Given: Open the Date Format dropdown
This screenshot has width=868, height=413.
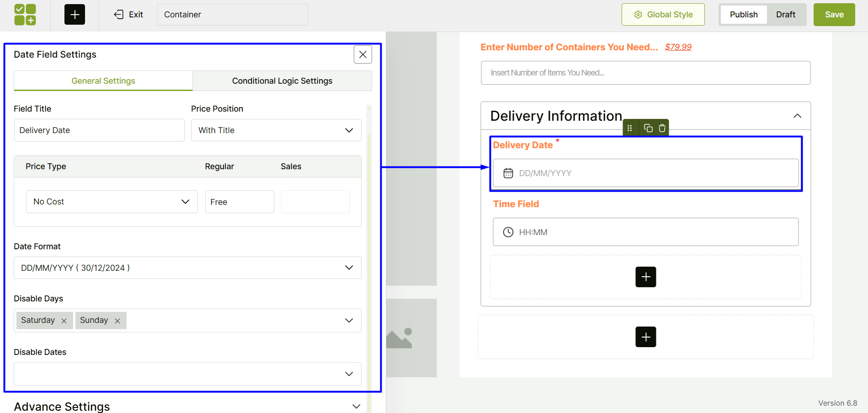Looking at the screenshot, I should pos(187,268).
